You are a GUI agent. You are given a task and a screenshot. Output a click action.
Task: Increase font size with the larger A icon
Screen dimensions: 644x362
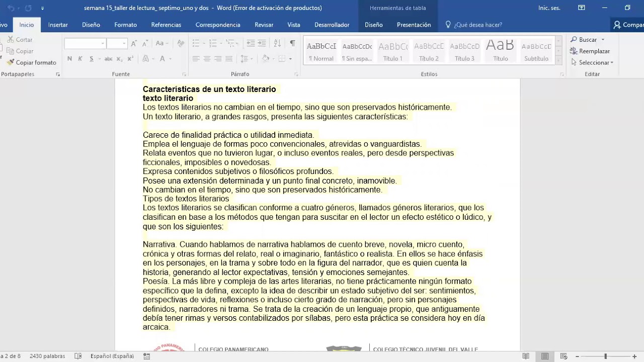pos(134,44)
